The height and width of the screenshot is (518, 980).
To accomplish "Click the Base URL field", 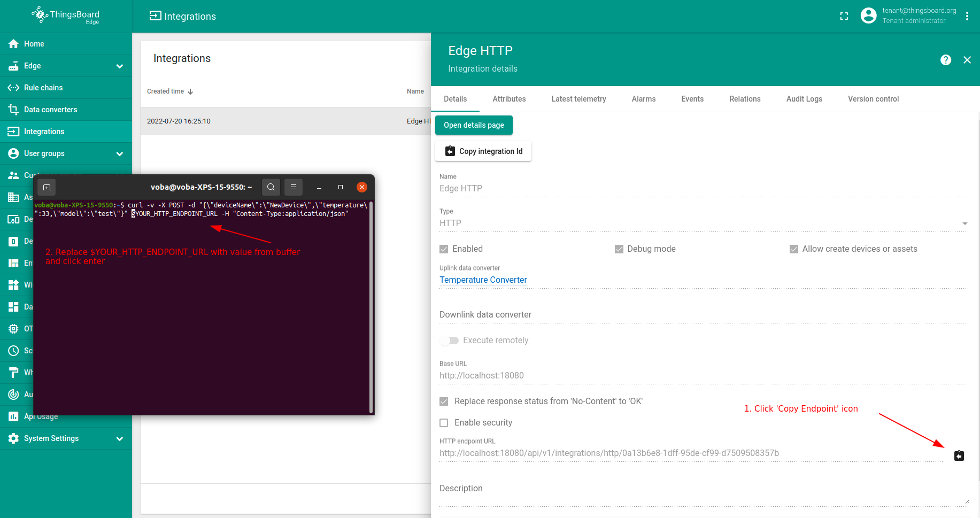I will (x=704, y=376).
